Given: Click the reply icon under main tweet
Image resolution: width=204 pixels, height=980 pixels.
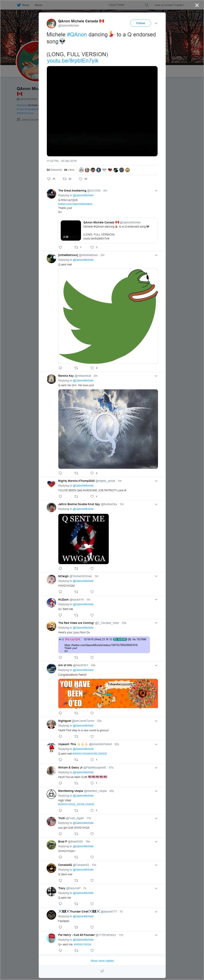Looking at the screenshot, I should [x=48, y=179].
